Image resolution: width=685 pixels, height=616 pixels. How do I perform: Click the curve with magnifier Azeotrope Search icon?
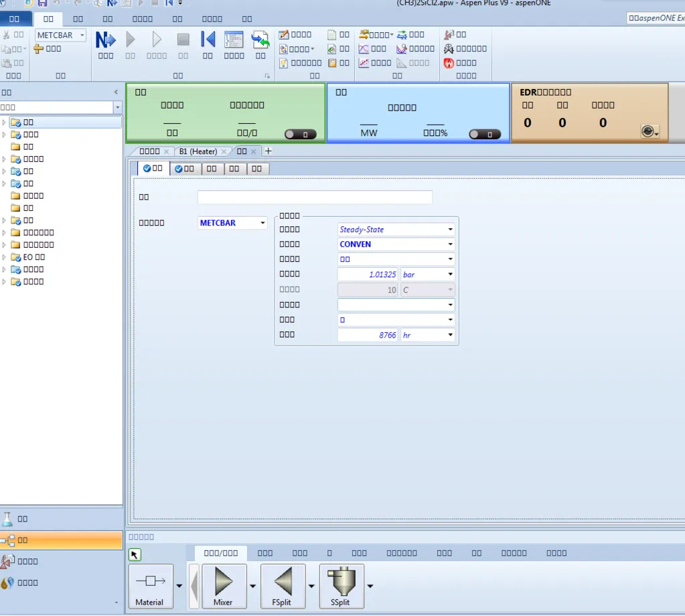pyautogui.click(x=402, y=48)
